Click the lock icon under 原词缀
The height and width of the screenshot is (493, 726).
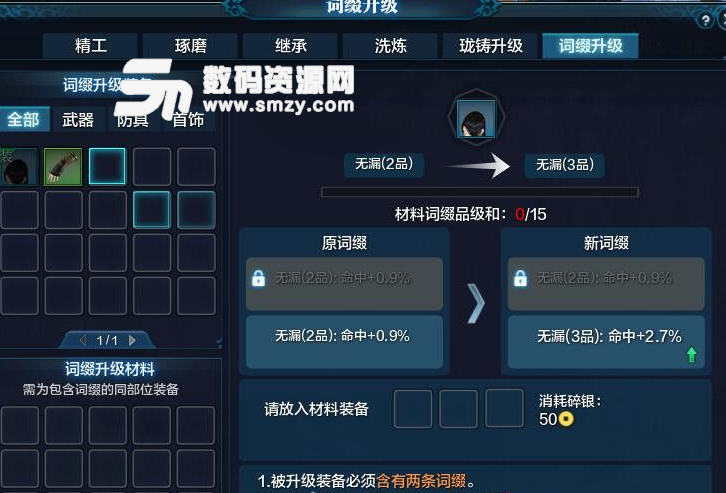(258, 278)
